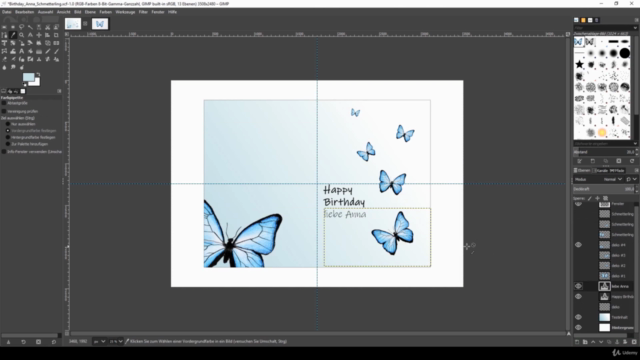Hide the Happy Birthday layer
This screenshot has width=640, height=360.
(578, 296)
